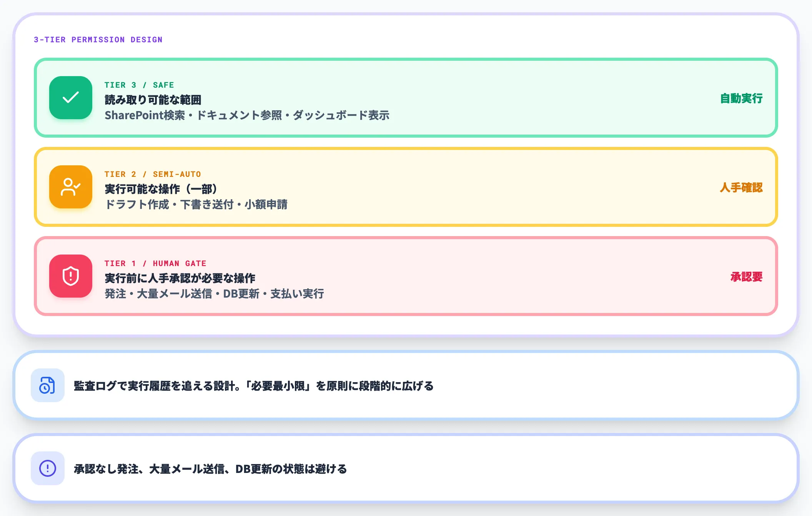Screen dimensions: 812x516
Task: Click the red shield alert icon for Tier 1
Action: (x=71, y=276)
